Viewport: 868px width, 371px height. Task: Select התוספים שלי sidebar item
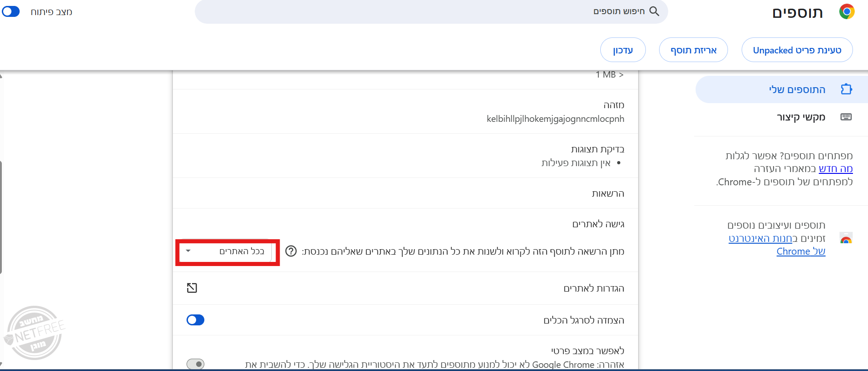click(796, 89)
